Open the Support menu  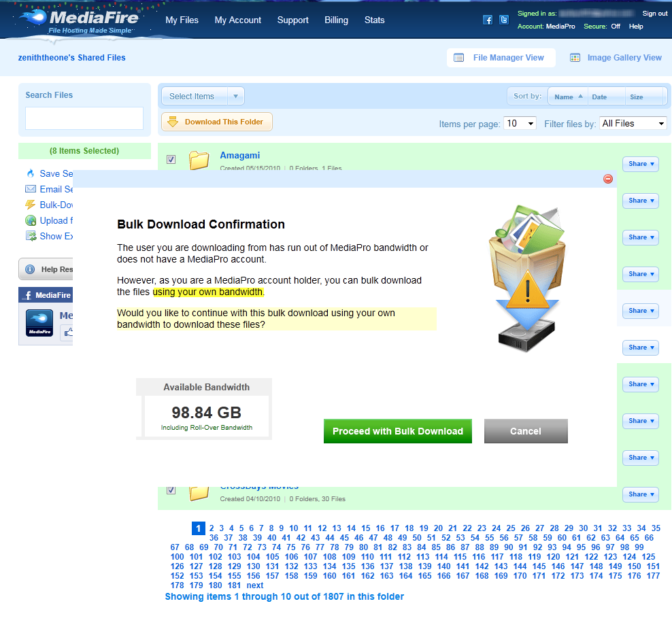(292, 20)
